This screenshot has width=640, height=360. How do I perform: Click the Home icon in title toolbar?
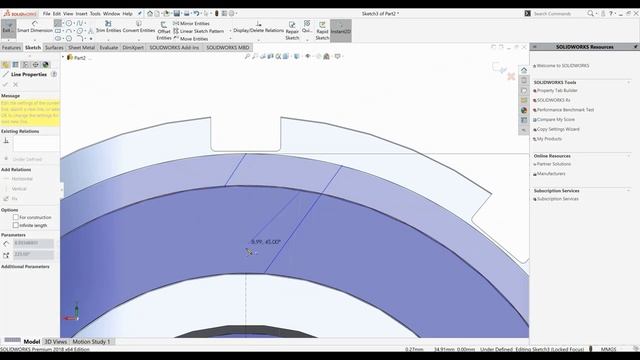(150, 13)
